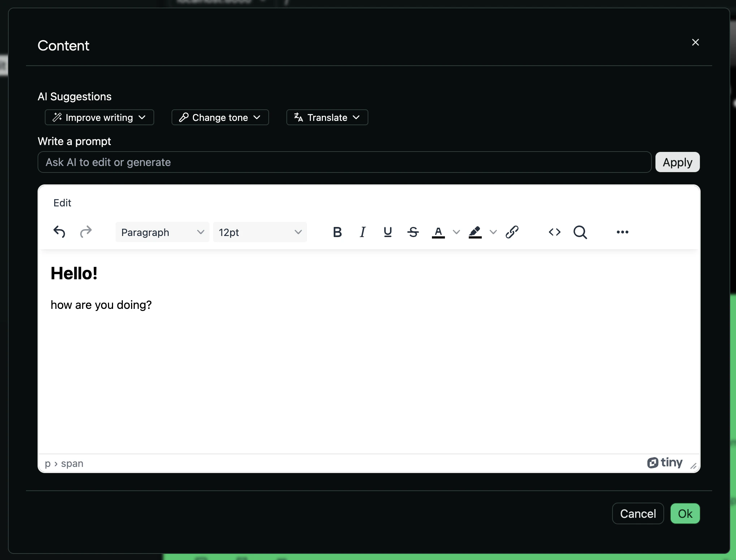Viewport: 736px width, 560px height.
Task: Open the Edit menu
Action: pos(62,203)
